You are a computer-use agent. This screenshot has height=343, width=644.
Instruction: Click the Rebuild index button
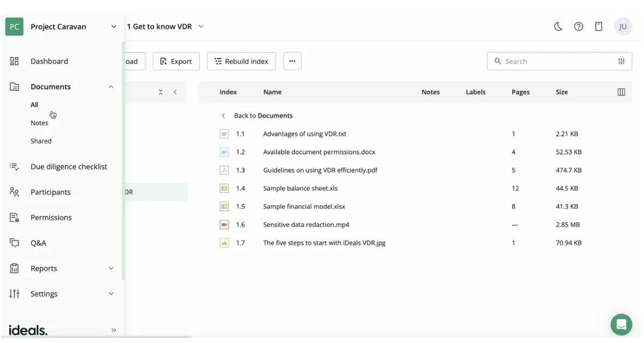click(242, 61)
